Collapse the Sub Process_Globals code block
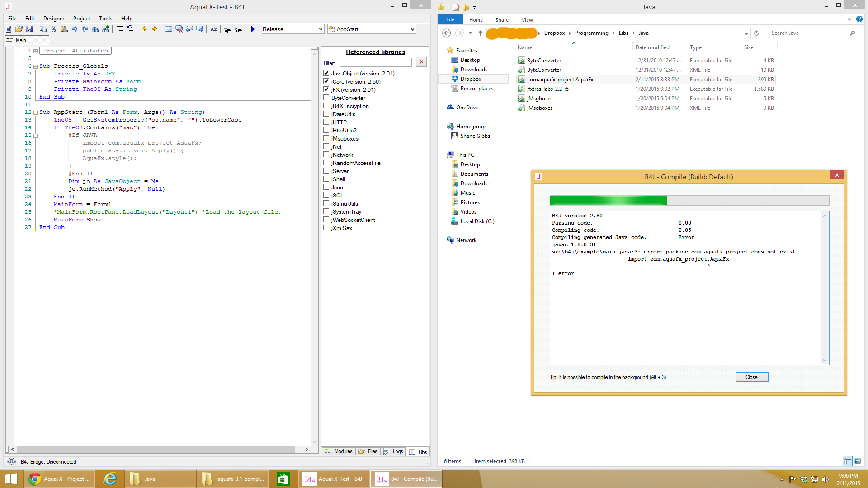868x488 pixels. click(x=35, y=66)
